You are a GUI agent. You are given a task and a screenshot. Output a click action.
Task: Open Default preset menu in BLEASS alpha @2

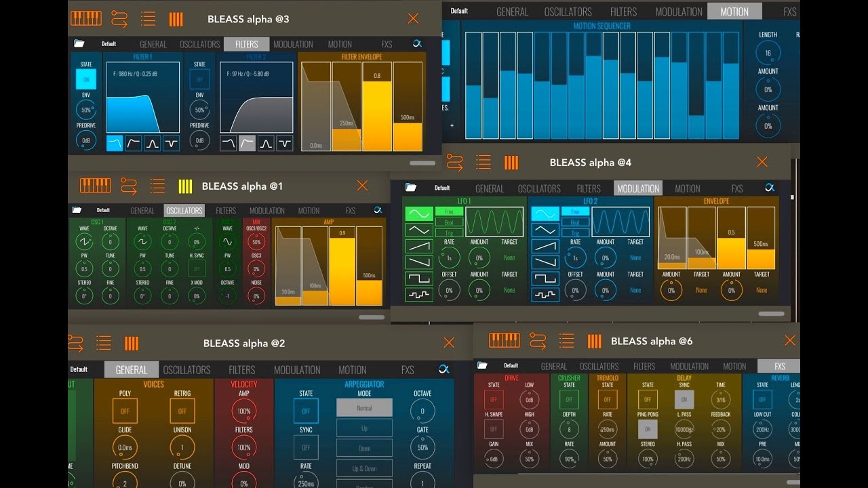79,369
